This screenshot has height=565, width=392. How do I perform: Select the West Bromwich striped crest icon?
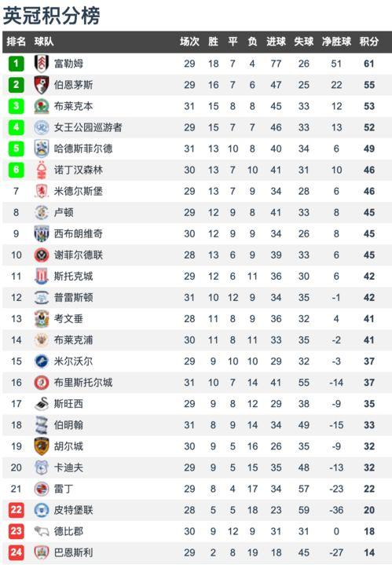point(42,234)
